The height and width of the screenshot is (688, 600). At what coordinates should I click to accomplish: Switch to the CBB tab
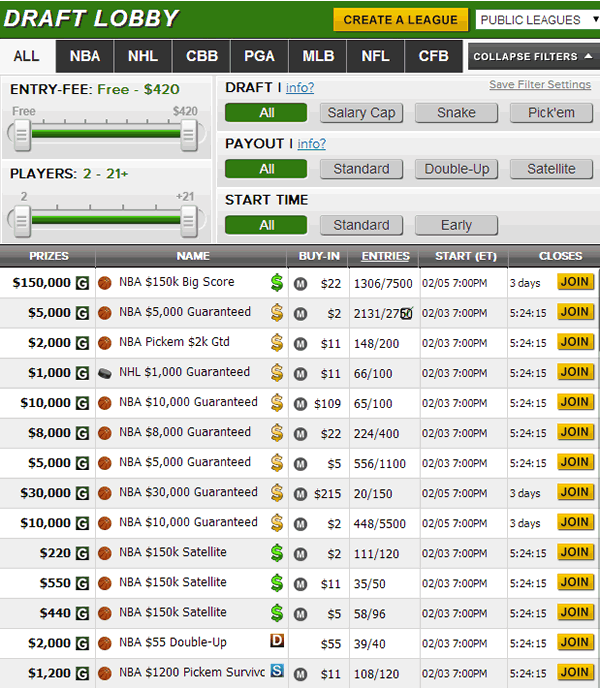point(201,56)
